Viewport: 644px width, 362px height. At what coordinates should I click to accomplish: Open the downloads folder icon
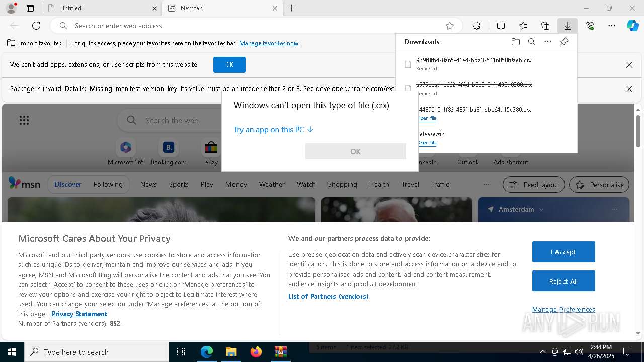515,42
